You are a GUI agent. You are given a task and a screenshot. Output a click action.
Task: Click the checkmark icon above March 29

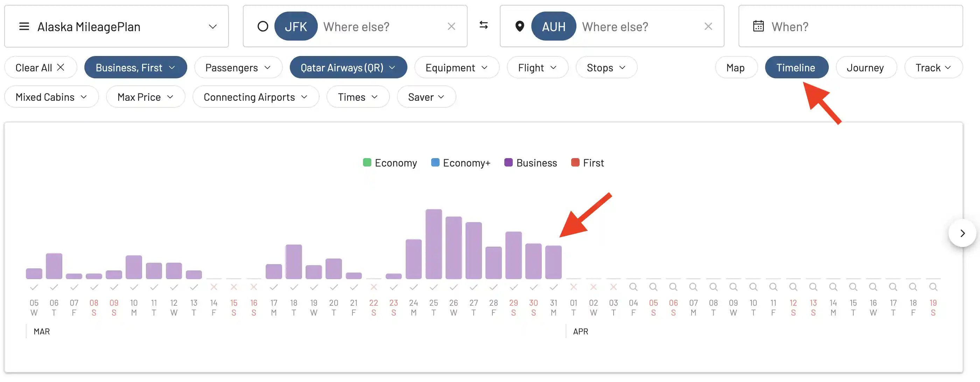(x=513, y=287)
